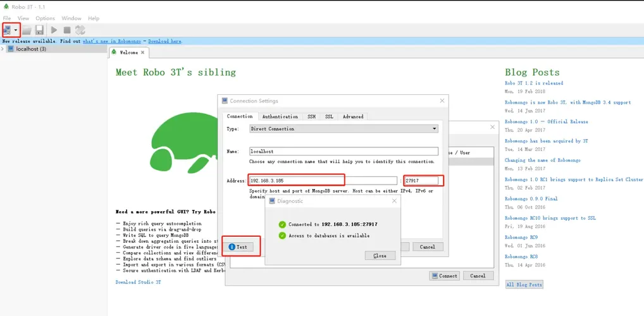Click the 'Meet Robo 3T's sibling' heading
The height and width of the screenshot is (316, 644).
(176, 72)
